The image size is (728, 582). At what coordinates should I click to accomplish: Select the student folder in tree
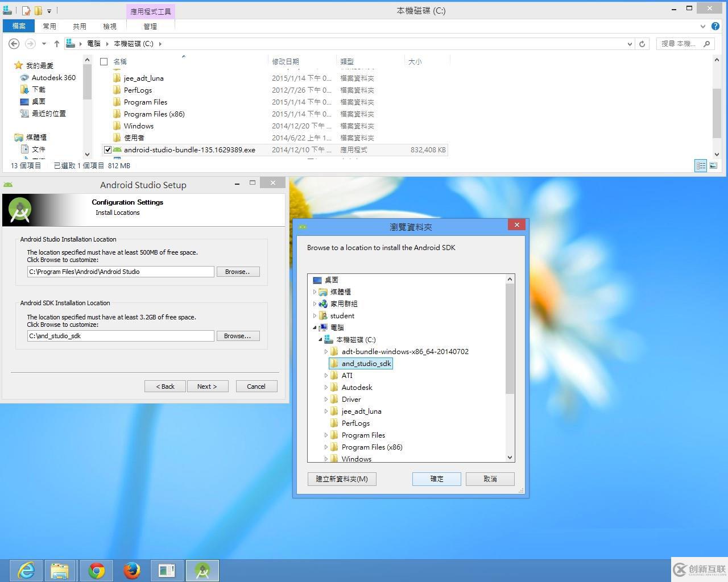click(342, 315)
